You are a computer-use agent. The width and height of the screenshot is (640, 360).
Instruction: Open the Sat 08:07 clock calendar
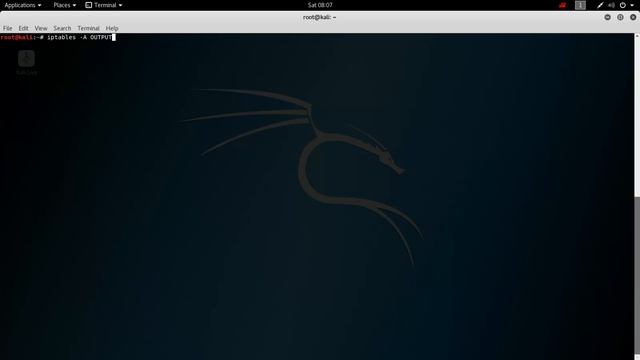coord(320,5)
